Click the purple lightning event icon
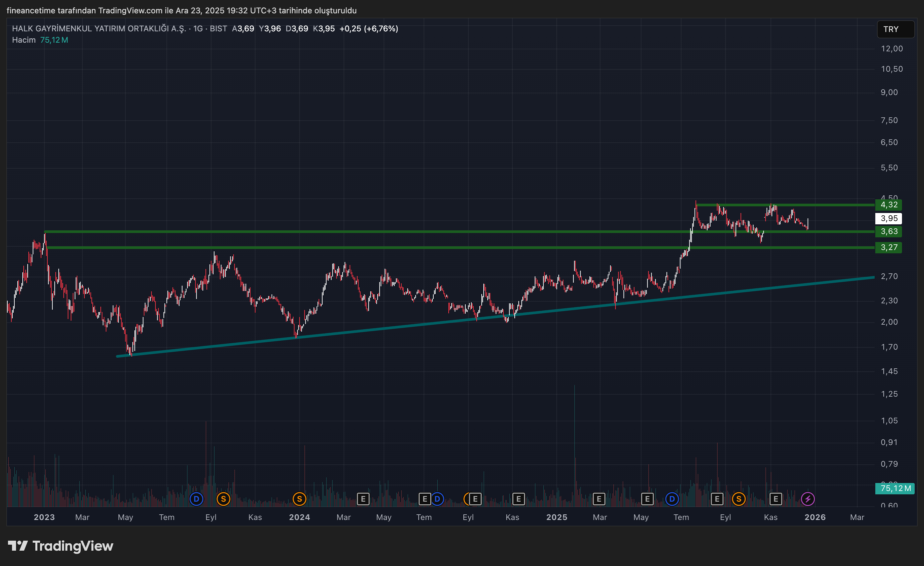The width and height of the screenshot is (924, 566). click(807, 499)
